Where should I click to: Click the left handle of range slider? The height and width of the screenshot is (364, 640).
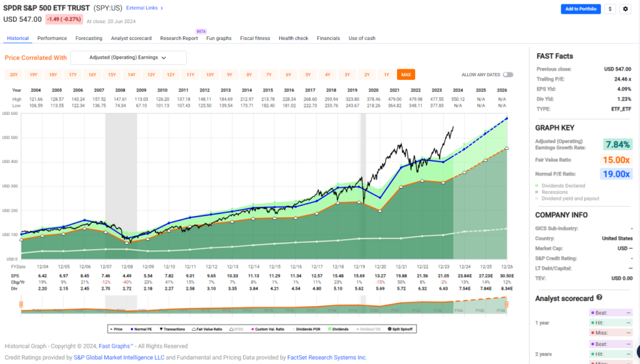coord(22,304)
